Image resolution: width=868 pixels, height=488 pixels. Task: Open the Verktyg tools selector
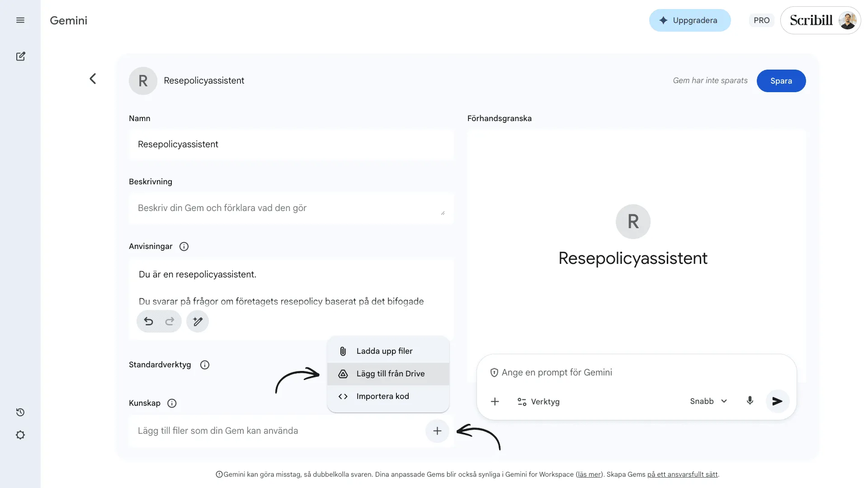538,402
